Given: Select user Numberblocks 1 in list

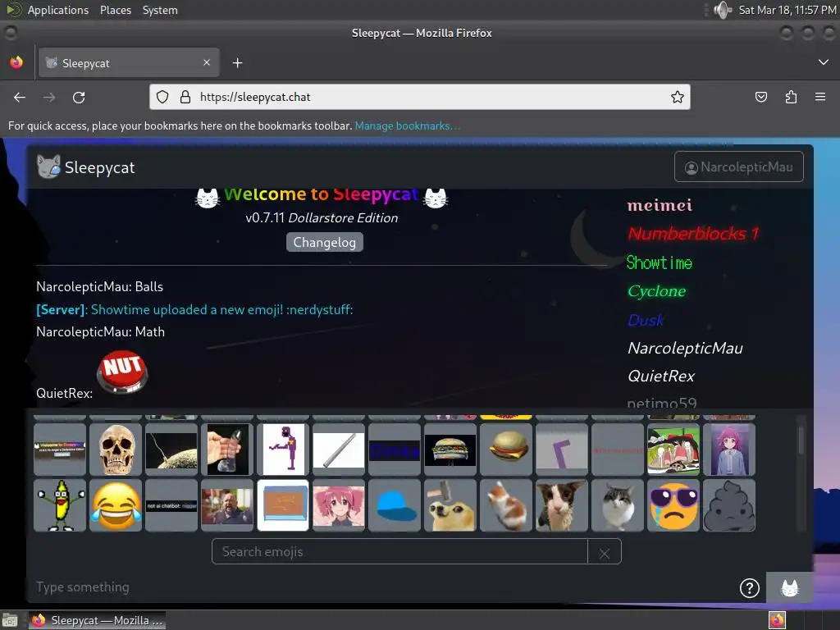Looking at the screenshot, I should [x=693, y=234].
